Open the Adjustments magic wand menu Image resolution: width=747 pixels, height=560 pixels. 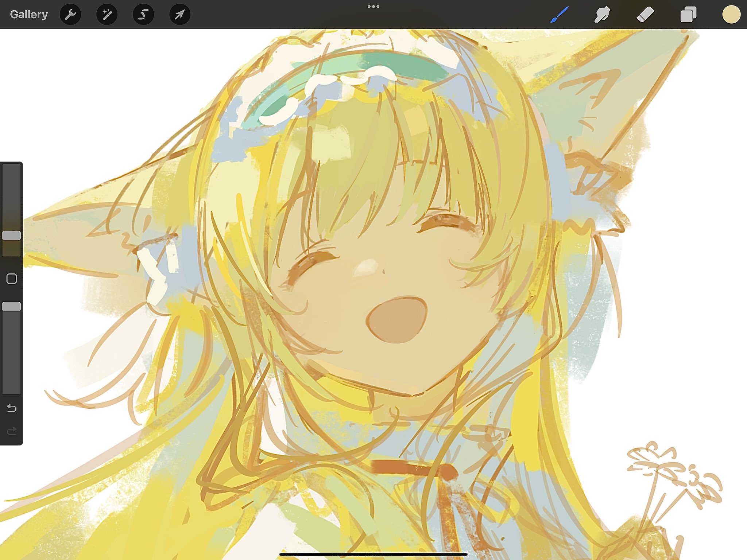pyautogui.click(x=107, y=15)
